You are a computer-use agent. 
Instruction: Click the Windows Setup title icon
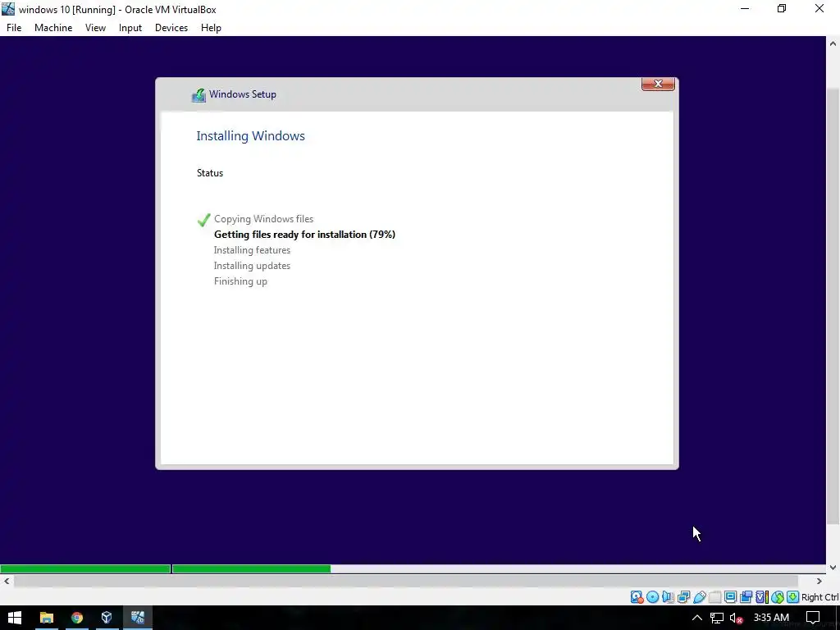(x=199, y=95)
